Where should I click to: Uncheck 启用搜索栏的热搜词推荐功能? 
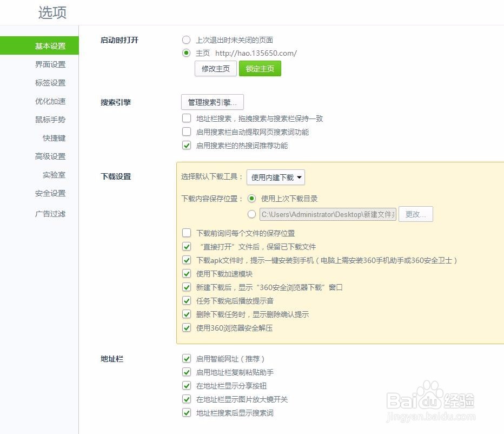point(187,145)
